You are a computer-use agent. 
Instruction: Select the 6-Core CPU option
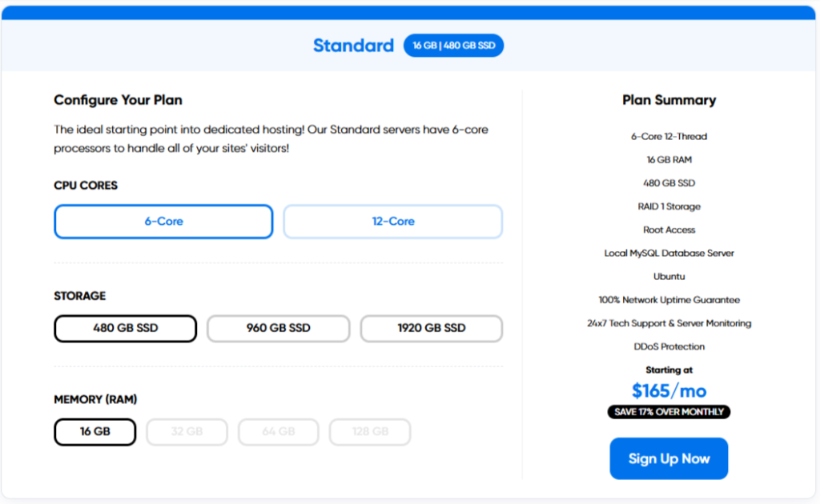click(163, 222)
